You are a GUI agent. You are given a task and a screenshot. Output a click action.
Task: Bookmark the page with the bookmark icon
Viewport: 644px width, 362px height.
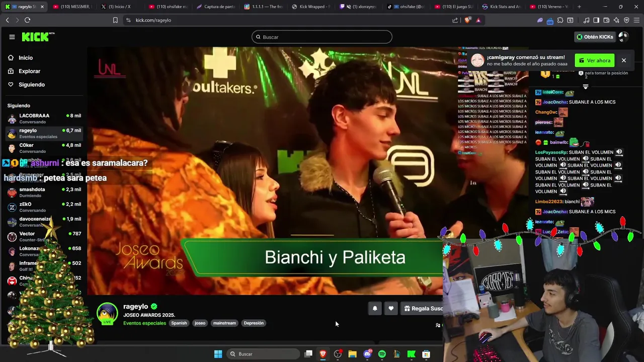point(115,20)
